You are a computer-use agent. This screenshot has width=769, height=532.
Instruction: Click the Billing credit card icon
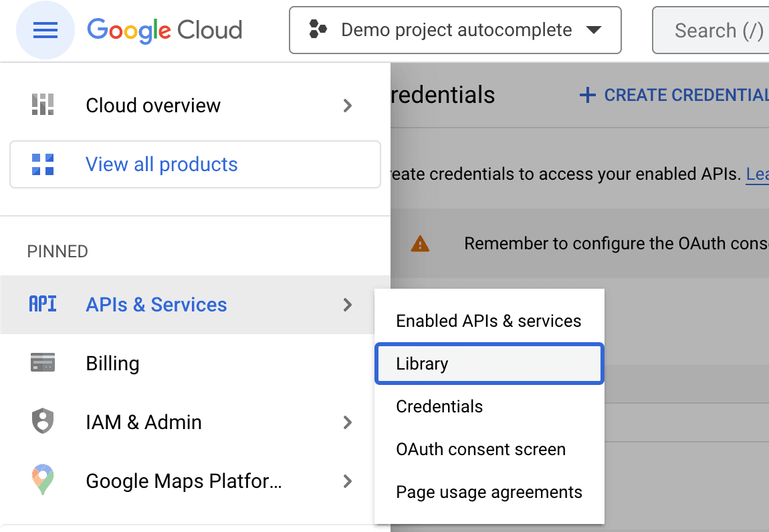pos(43,363)
